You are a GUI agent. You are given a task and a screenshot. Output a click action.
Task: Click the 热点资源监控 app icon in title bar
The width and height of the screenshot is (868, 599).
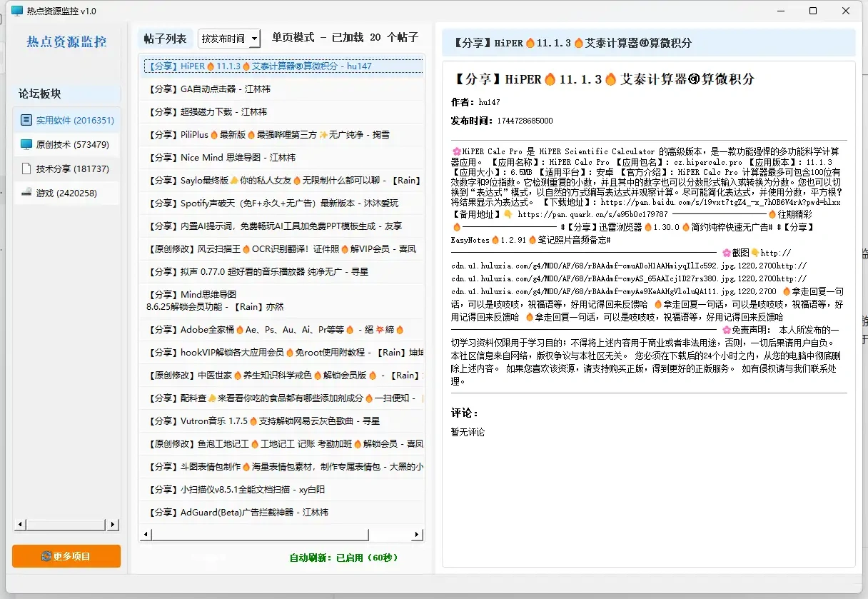(x=16, y=11)
